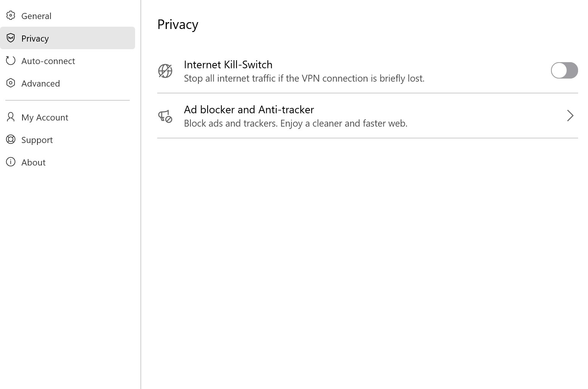Open the Advanced section label
Image resolution: width=588 pixels, height=389 pixels.
tap(40, 84)
